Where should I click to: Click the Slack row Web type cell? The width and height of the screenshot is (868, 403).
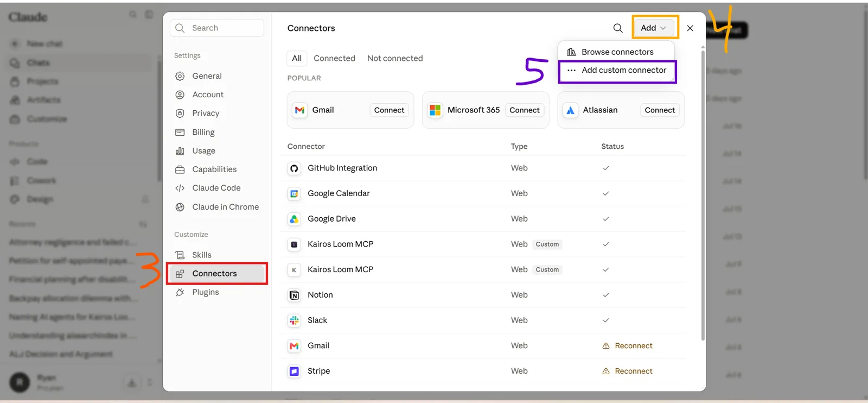pyautogui.click(x=519, y=320)
